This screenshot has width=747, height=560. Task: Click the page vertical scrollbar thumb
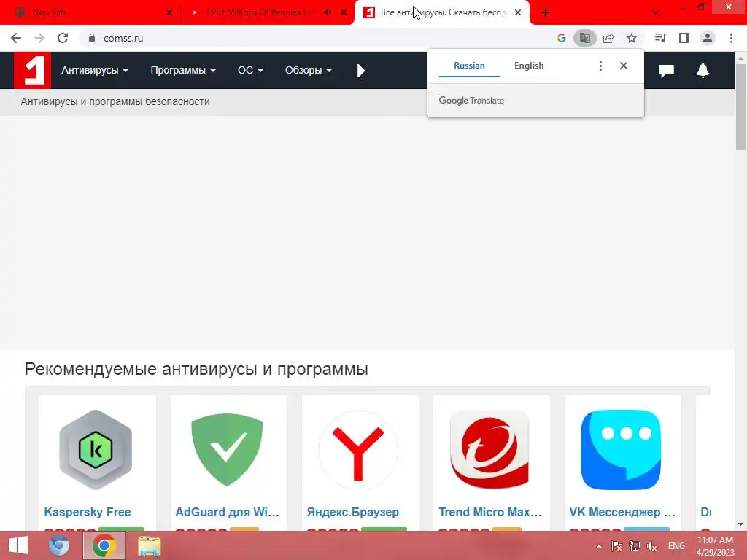[x=740, y=107]
